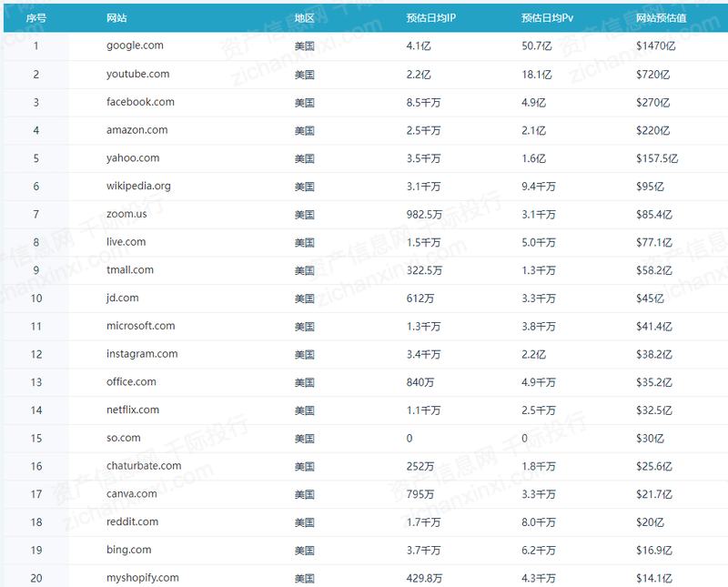
Task: Click the 地区 column header
Action: pos(305,18)
